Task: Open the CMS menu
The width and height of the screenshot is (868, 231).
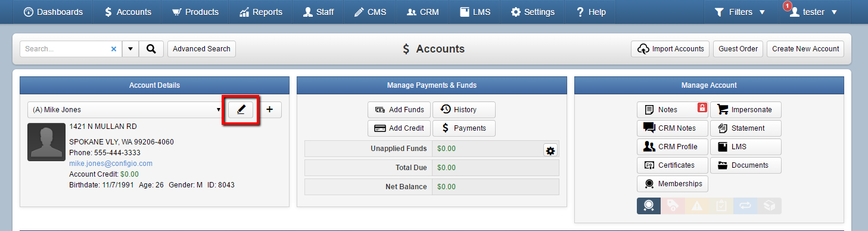Action: point(371,12)
